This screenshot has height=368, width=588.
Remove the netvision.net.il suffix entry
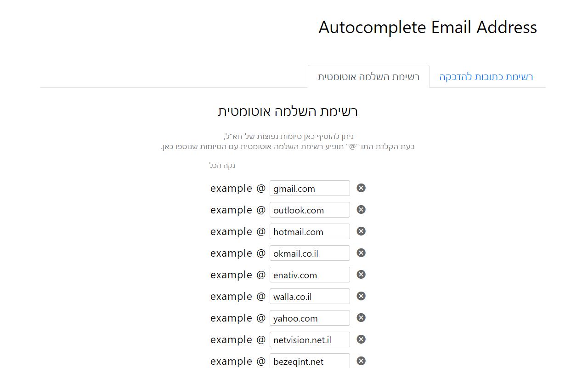[361, 339]
